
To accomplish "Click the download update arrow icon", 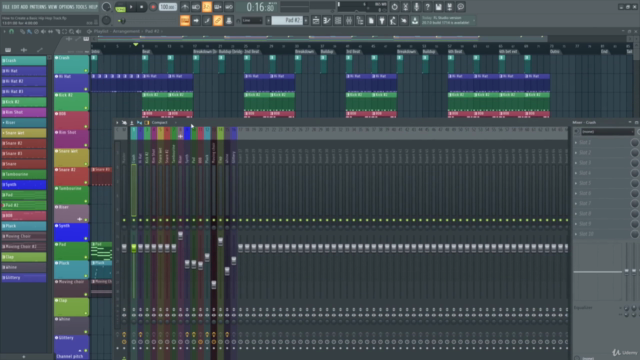I will [x=415, y=20].
